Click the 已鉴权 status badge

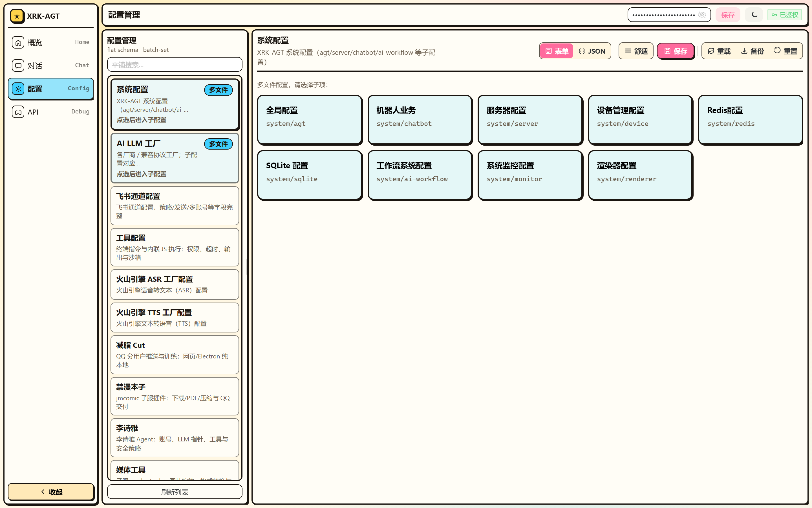[x=785, y=15]
